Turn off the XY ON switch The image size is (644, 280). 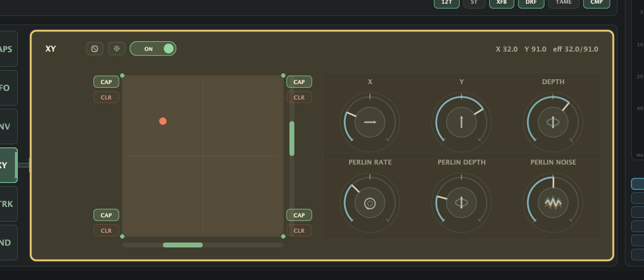(153, 49)
